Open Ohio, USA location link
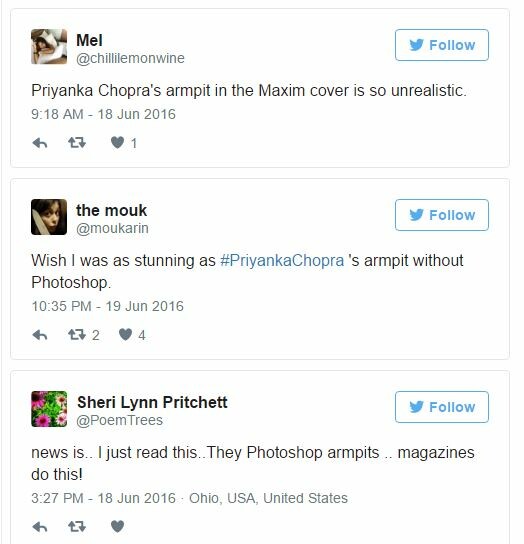524x544 pixels. coord(268,498)
